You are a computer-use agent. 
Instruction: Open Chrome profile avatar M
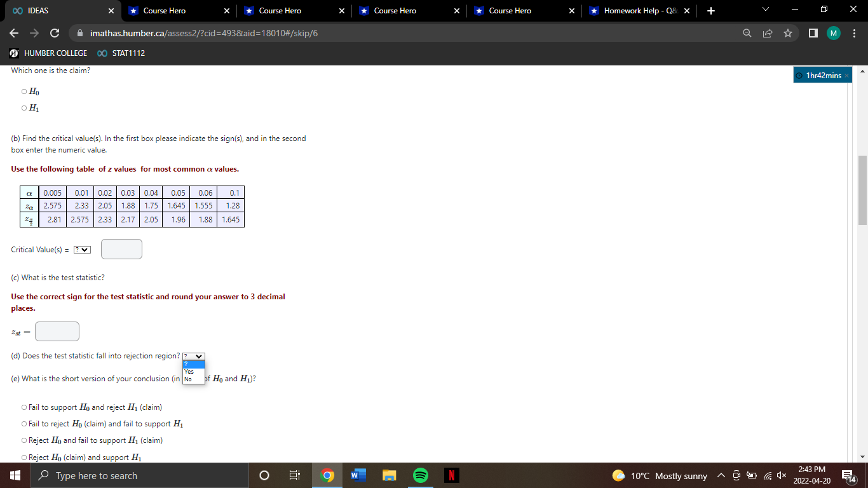point(834,33)
